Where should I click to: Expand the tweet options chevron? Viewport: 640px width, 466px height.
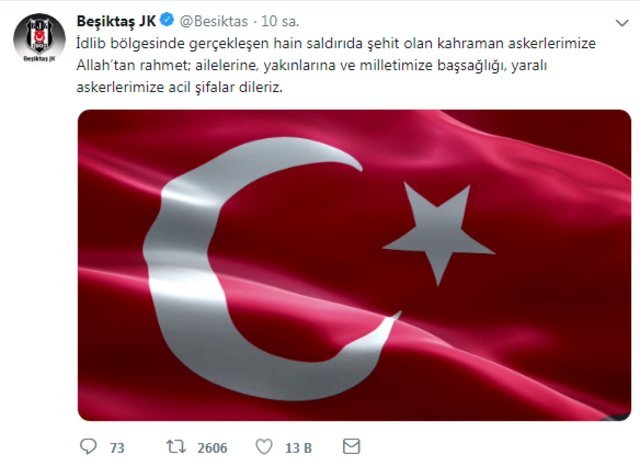pos(622,23)
